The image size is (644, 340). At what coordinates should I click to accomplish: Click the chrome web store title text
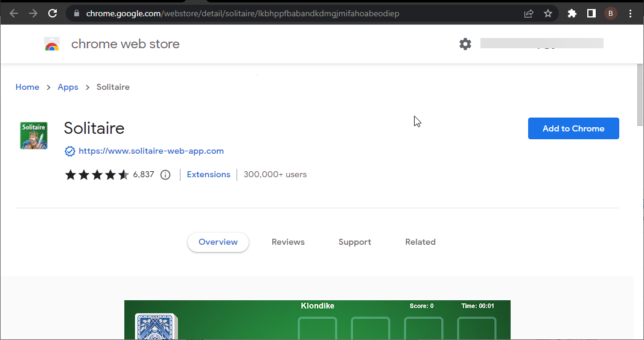(x=126, y=44)
